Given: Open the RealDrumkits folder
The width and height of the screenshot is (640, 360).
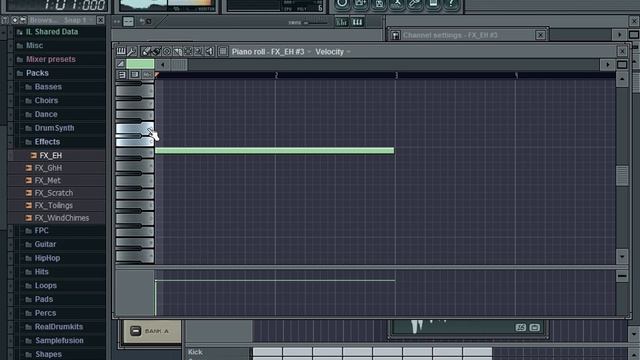Looking at the screenshot, I should (59, 327).
